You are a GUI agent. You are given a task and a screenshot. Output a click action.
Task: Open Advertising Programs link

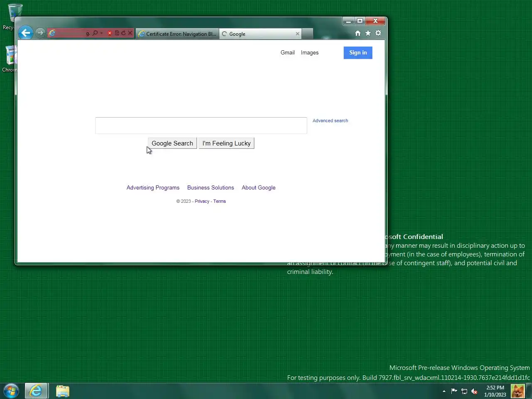[153, 188]
